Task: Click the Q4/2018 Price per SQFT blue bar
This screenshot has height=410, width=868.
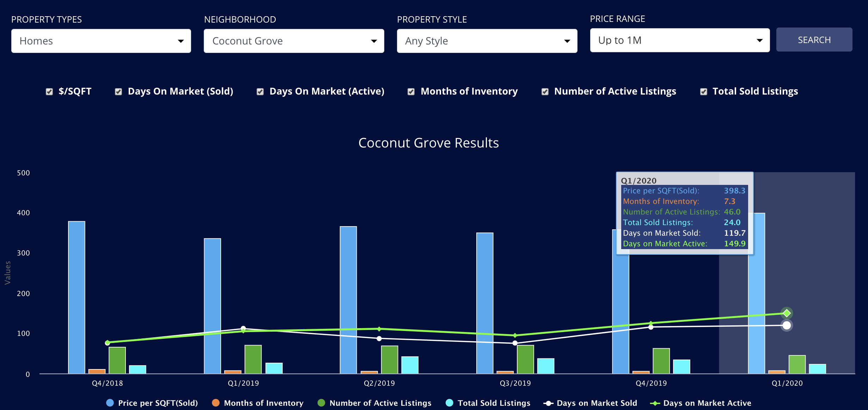Action: coord(77,297)
